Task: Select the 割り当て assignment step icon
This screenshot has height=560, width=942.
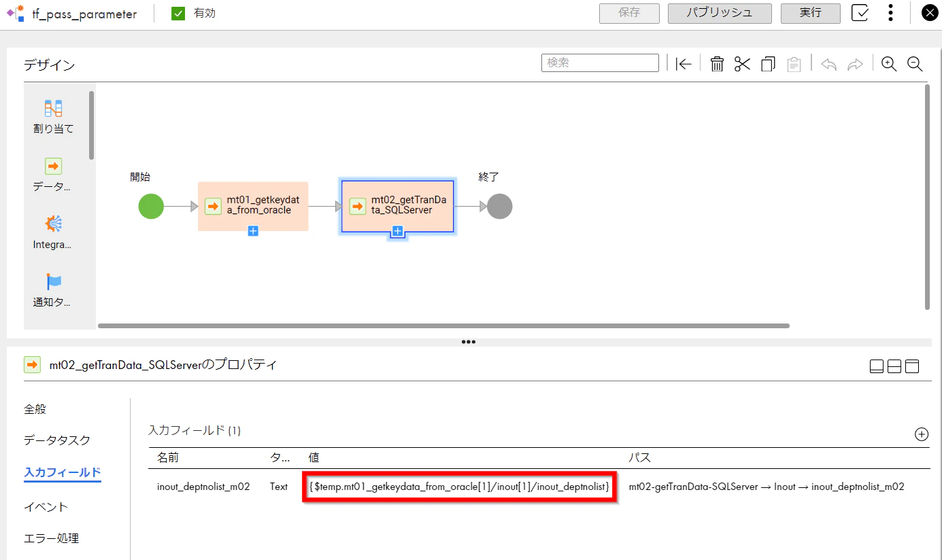Action: [x=53, y=108]
